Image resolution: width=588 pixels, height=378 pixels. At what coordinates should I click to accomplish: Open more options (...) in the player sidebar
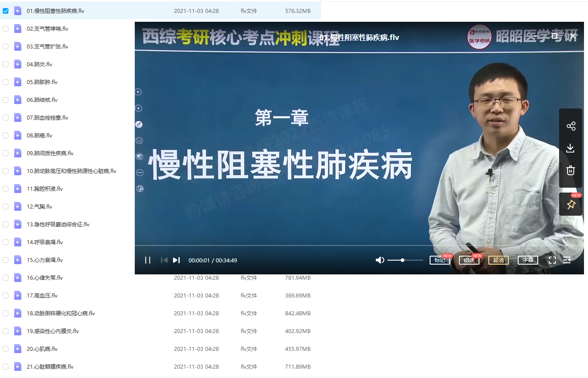tap(138, 172)
